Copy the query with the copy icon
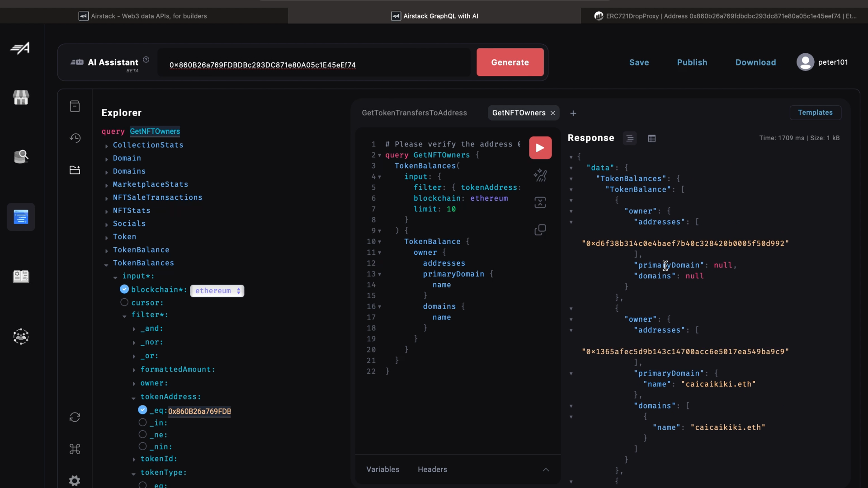The image size is (868, 488). click(x=540, y=230)
